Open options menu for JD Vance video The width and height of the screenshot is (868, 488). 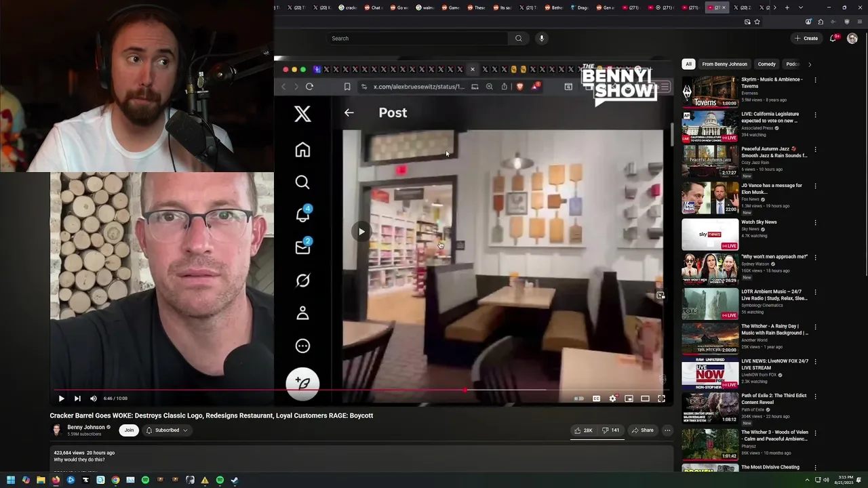(x=815, y=186)
